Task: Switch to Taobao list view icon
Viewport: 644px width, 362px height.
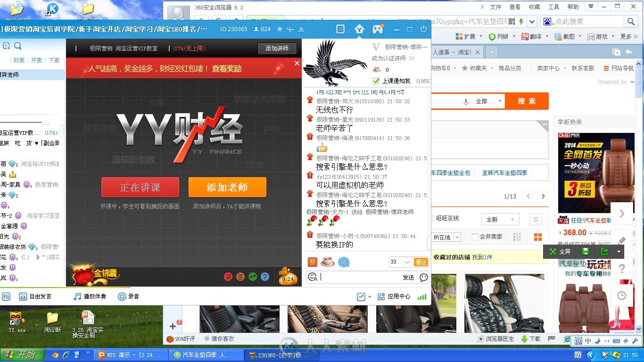Action: tap(517, 237)
